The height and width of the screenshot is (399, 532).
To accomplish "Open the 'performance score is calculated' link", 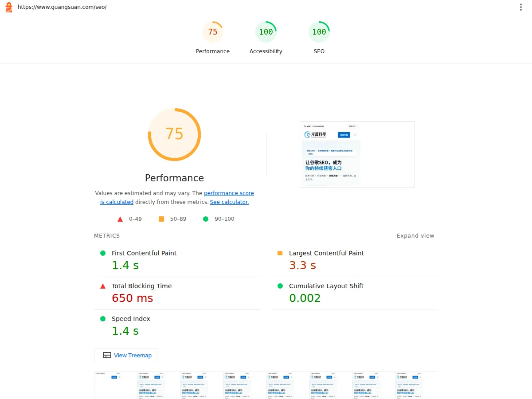I will (x=177, y=198).
